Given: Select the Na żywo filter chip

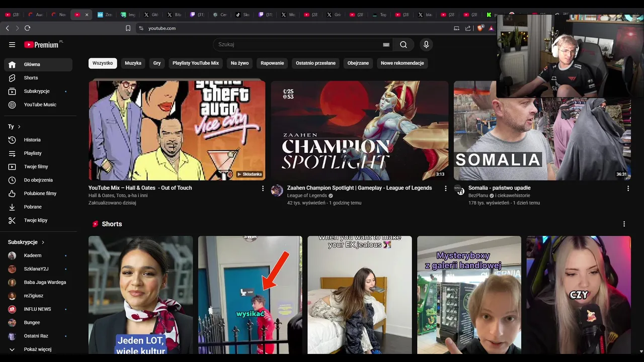Looking at the screenshot, I should [239, 63].
